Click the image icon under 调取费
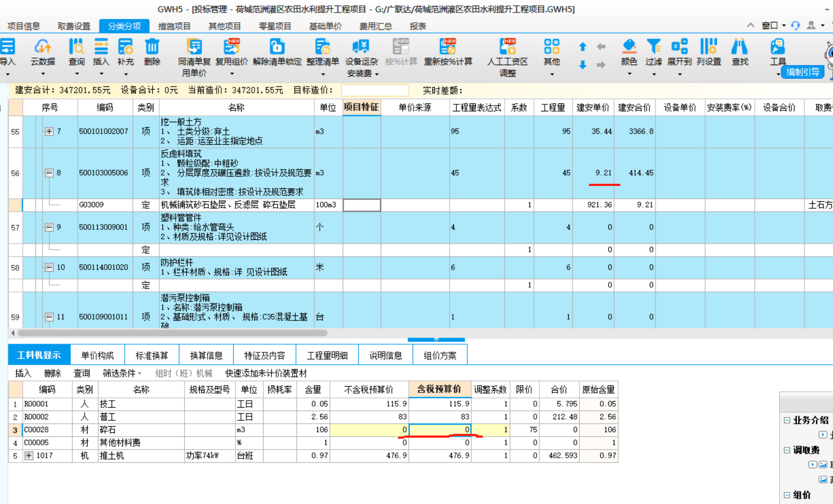The height and width of the screenshot is (504, 833). coord(823,465)
